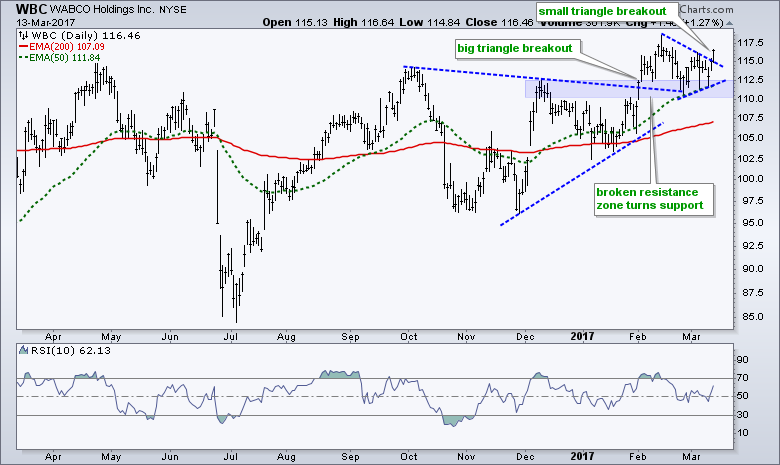Click the Oct label under the price chart
Viewport: 780px width, 465px height.
click(x=409, y=337)
